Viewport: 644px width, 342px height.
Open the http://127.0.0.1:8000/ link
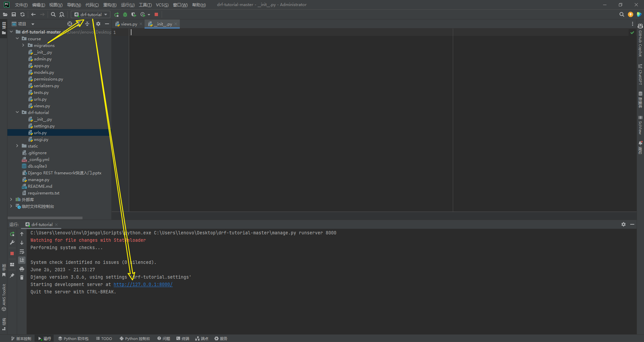point(143,284)
